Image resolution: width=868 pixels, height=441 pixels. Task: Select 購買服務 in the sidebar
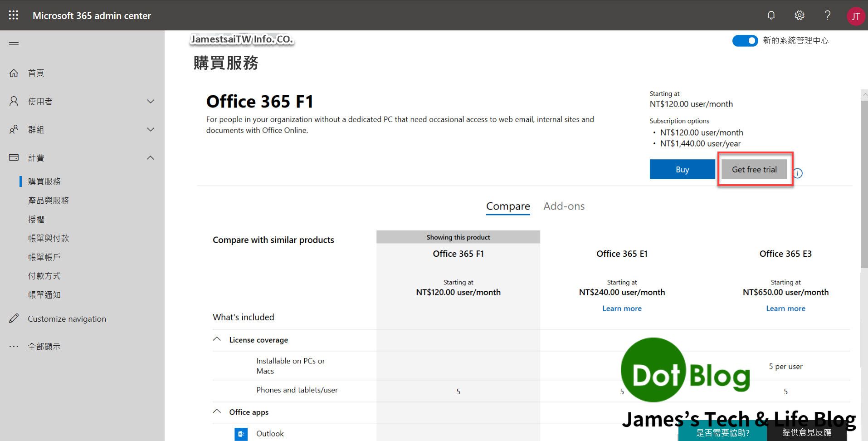tap(44, 181)
